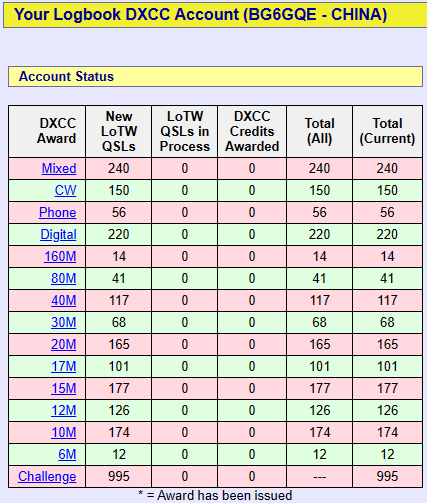This screenshot has height=503, width=427.
Task: Click the 'DXCC Credits Awarded' column header
Action: [x=252, y=131]
